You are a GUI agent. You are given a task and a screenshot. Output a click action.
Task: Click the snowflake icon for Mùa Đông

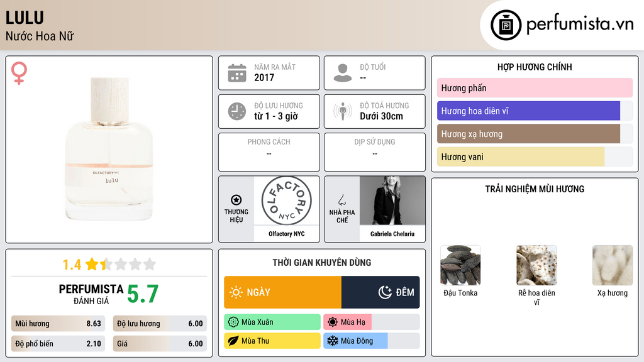point(333,341)
